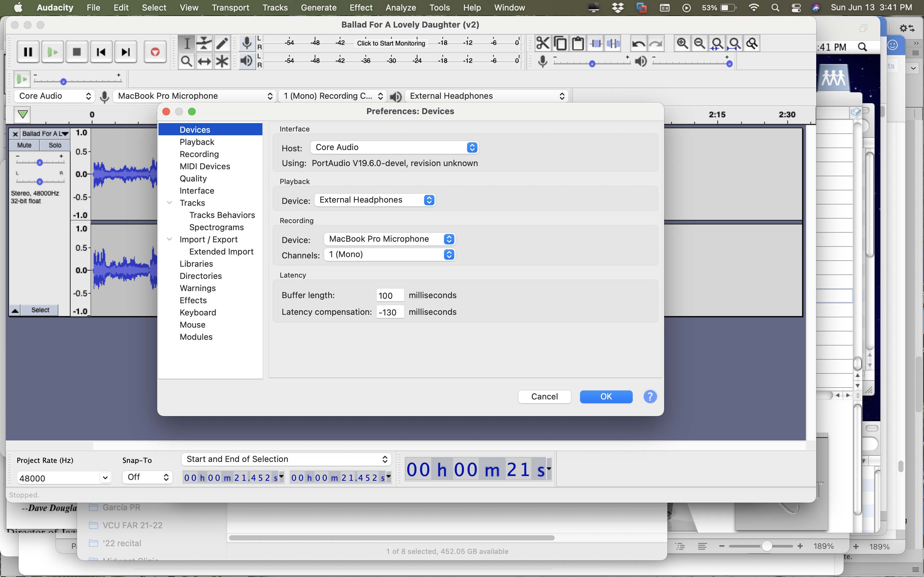Screen dimensions: 924x577
Task: Click to Start Monitoring on the recording meter
Action: point(390,43)
